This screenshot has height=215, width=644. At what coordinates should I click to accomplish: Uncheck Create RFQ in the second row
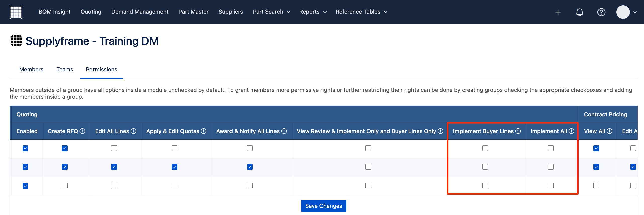pos(65,167)
